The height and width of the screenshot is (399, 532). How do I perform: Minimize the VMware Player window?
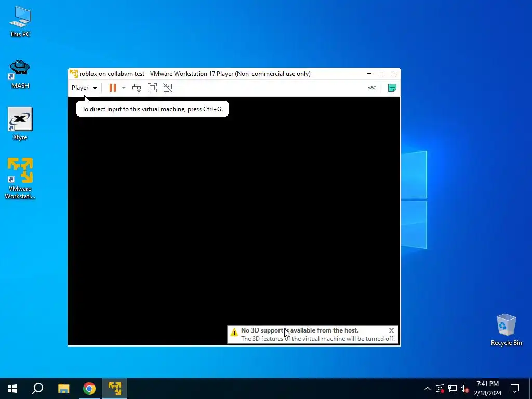tap(369, 74)
